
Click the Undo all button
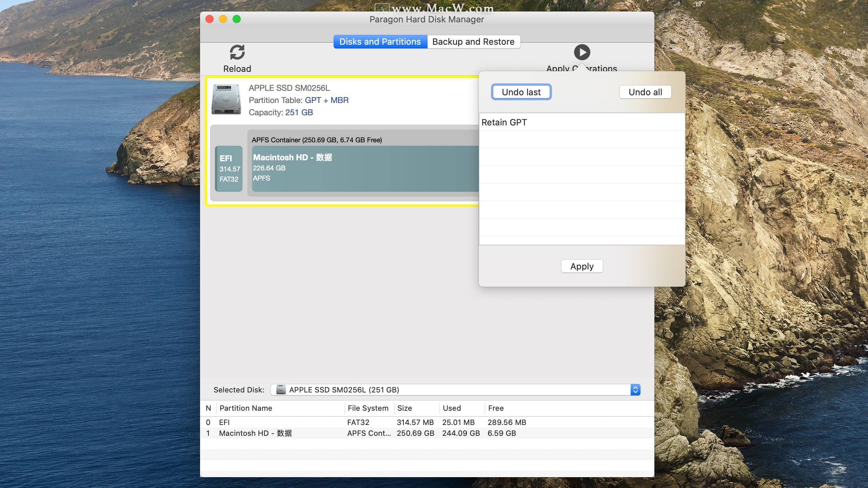(x=645, y=92)
